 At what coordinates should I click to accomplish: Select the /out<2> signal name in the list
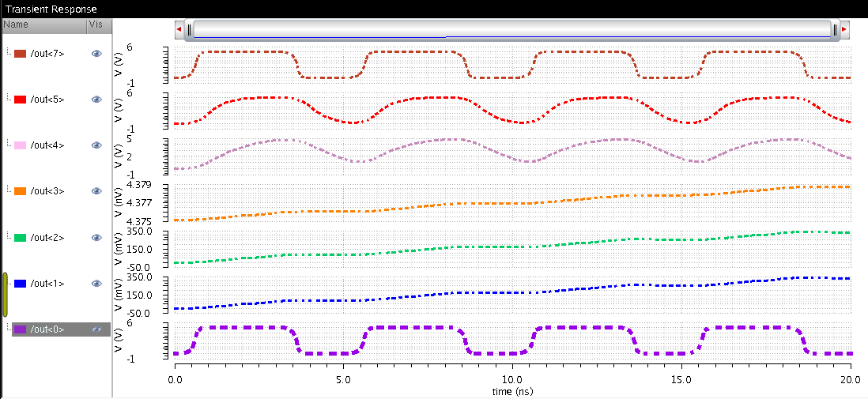pyautogui.click(x=47, y=237)
